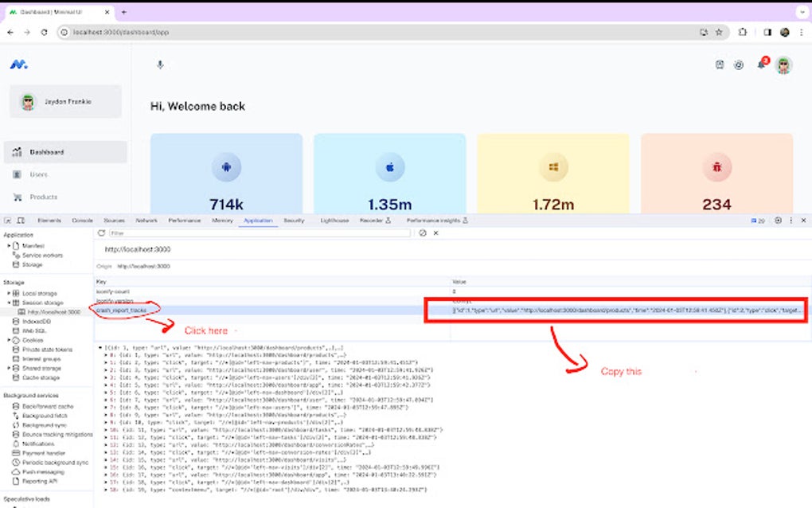
Task: Switch to the Network tab in DevTools
Action: tap(148, 221)
